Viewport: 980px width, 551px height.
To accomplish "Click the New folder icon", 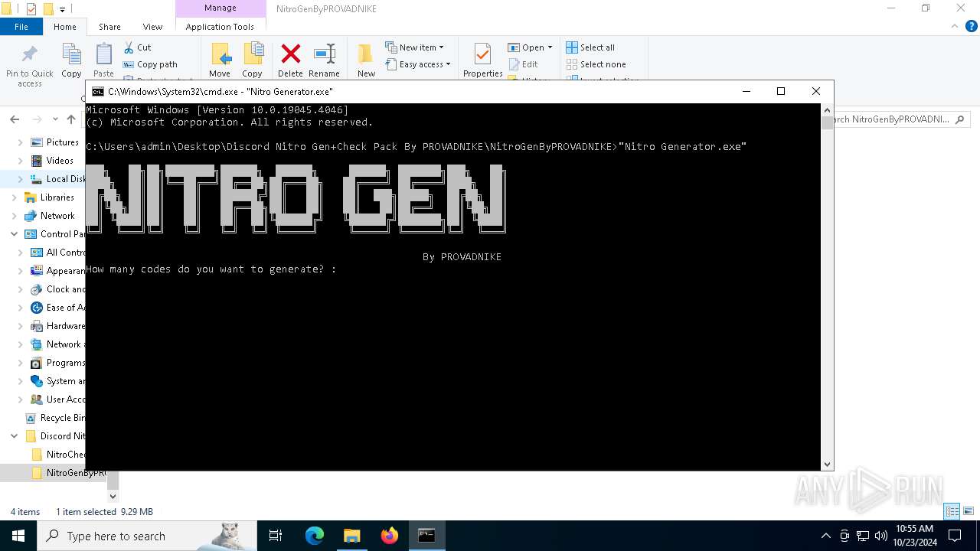I will click(x=366, y=54).
